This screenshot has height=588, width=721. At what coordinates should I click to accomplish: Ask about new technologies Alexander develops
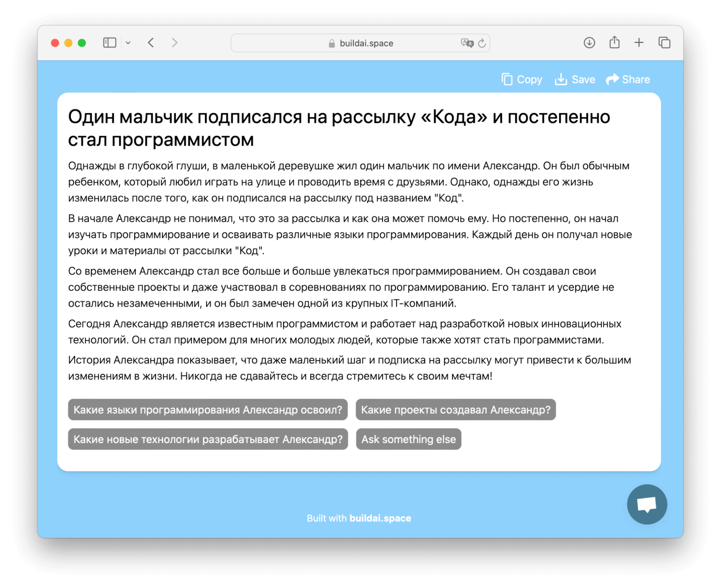[208, 439]
